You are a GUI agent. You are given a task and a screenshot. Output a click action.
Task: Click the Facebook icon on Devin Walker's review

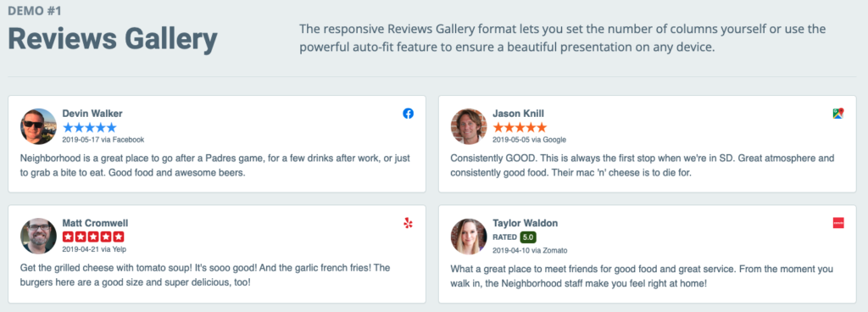pos(408,114)
